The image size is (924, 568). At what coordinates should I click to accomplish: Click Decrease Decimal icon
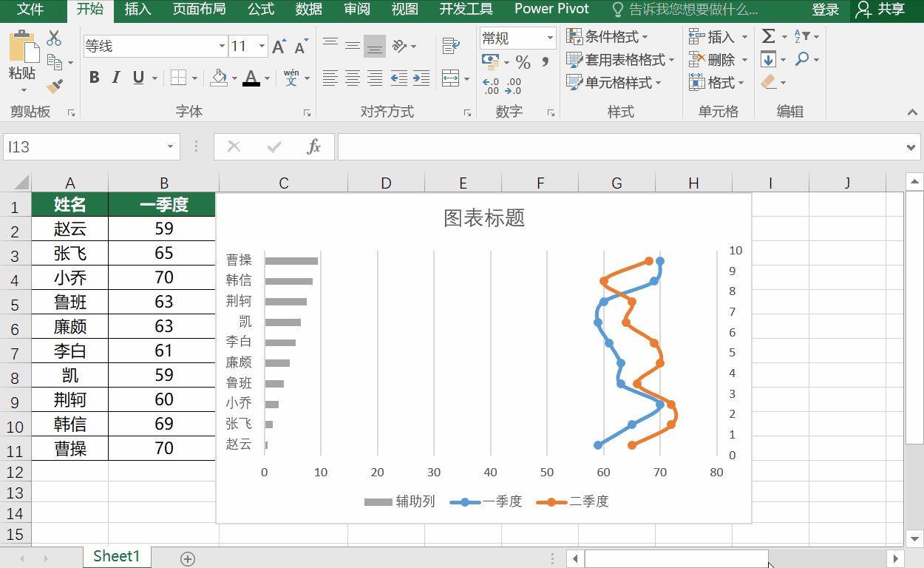(513, 87)
